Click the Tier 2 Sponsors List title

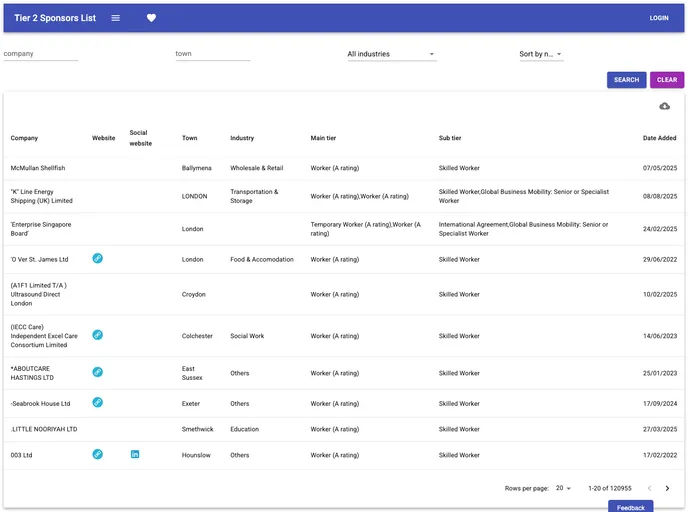(x=55, y=18)
